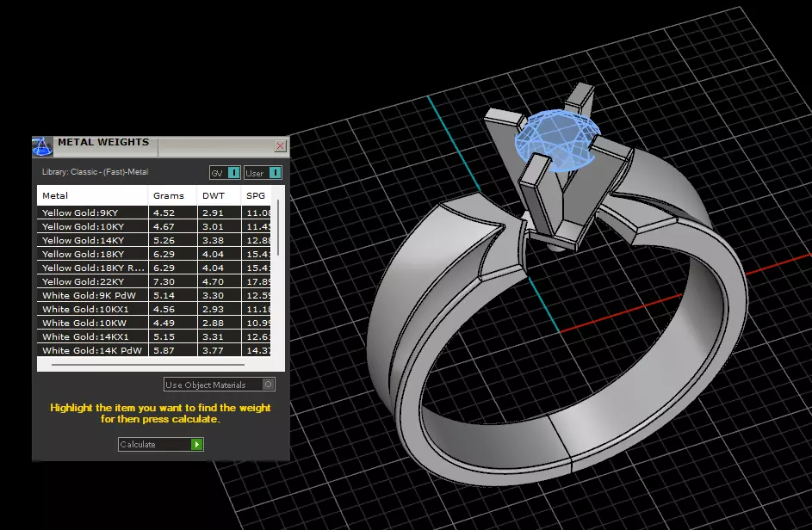Click the Metal Weights title bar
The image size is (812, 530).
[x=160, y=146]
